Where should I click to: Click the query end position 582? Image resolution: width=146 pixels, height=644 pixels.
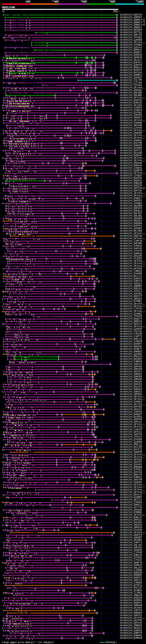coord(115,11)
